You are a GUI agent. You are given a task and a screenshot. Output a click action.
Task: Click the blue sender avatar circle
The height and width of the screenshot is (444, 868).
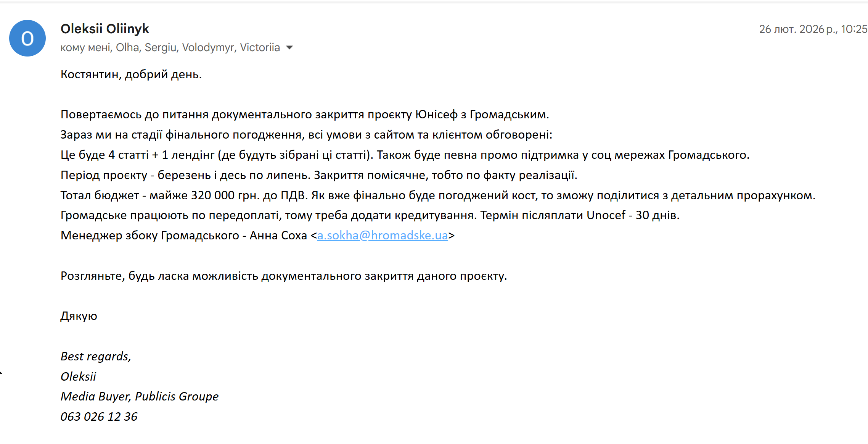click(27, 38)
